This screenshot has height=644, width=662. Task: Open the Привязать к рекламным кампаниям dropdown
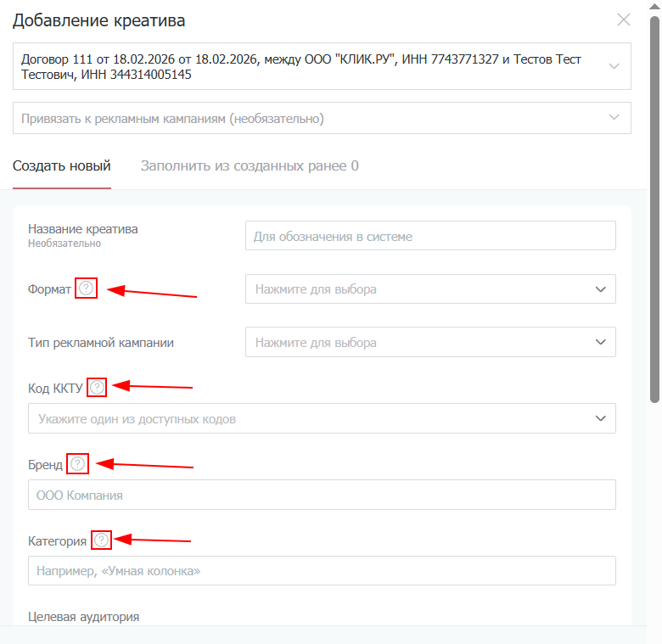click(x=322, y=118)
